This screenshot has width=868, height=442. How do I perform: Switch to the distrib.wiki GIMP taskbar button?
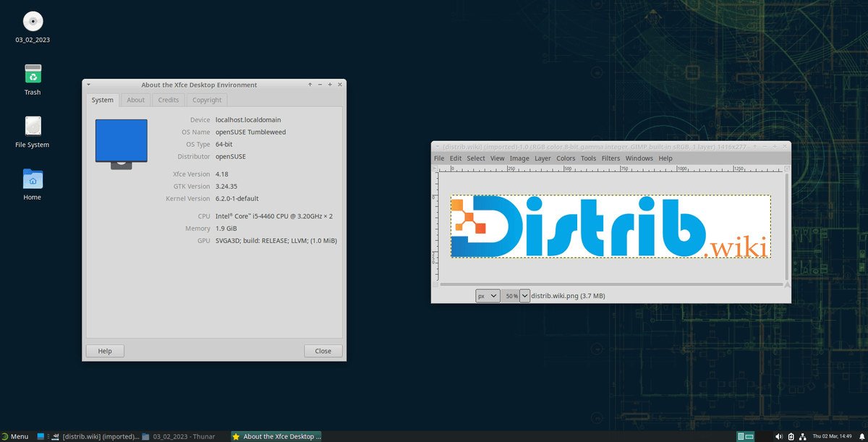pyautogui.click(x=94, y=436)
